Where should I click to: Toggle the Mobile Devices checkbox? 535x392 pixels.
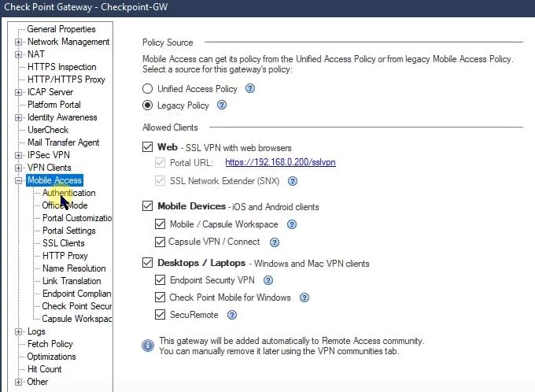point(147,206)
